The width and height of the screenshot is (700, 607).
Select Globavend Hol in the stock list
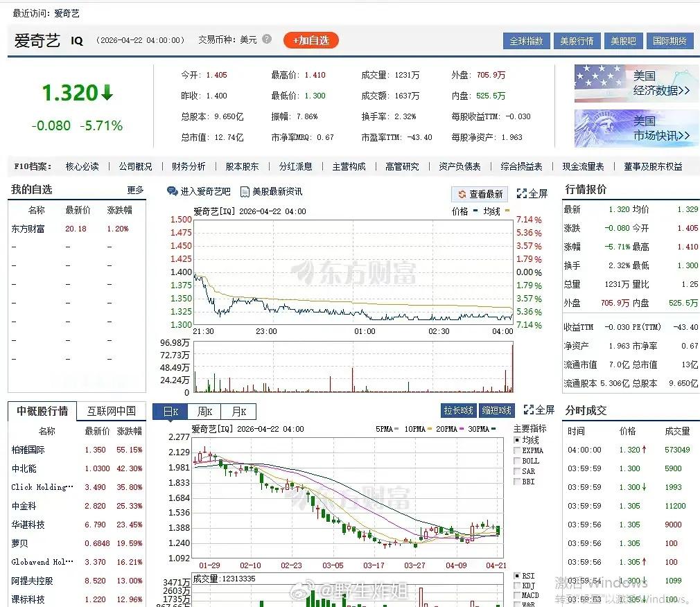(x=42, y=563)
